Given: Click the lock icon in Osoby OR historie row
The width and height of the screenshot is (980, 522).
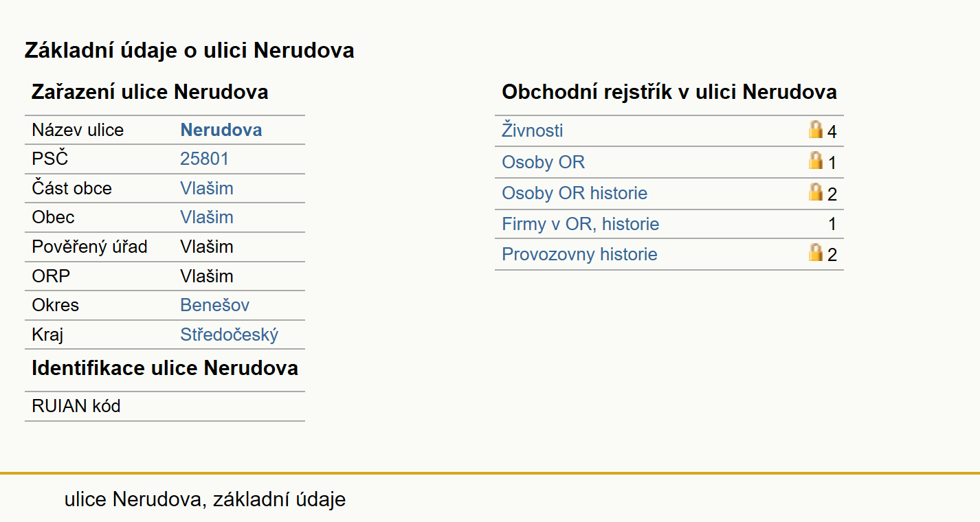Looking at the screenshot, I should (816, 192).
